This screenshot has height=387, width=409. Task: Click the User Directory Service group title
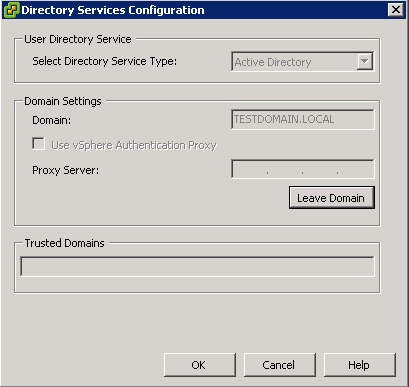pos(78,39)
